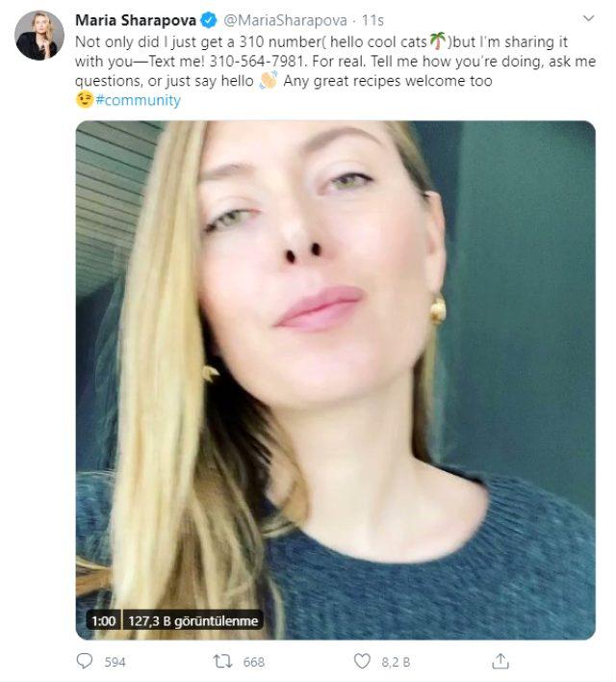Click the reply speech bubble icon

[85, 662]
